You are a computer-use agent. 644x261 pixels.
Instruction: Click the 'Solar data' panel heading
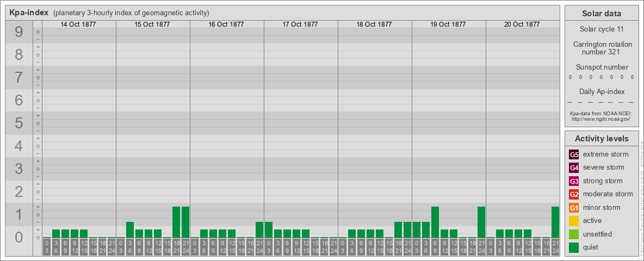pos(602,14)
